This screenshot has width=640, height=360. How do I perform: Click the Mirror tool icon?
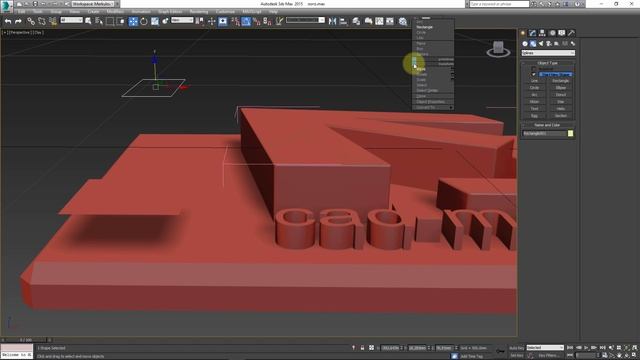click(333, 21)
